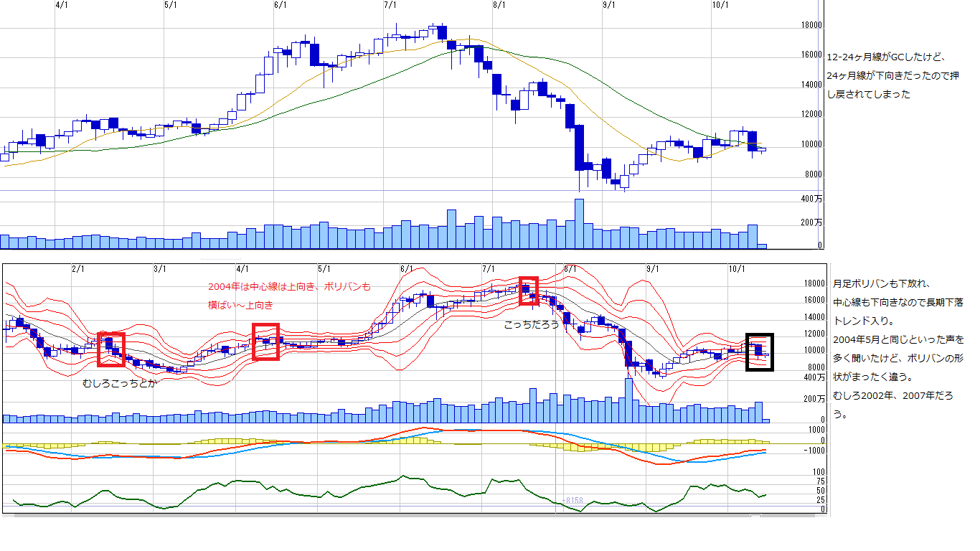Click the -8158 crosshair value label

[572, 500]
